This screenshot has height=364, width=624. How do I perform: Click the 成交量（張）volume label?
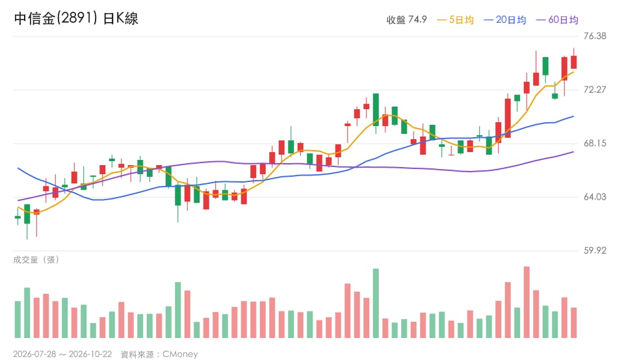click(x=36, y=260)
